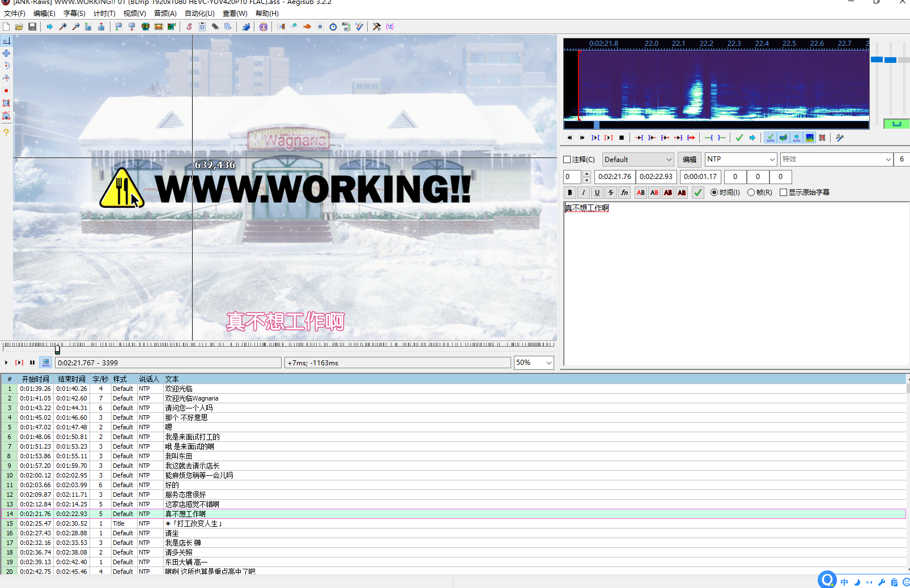Toggle underline formatting button
910x588 pixels.
point(597,193)
